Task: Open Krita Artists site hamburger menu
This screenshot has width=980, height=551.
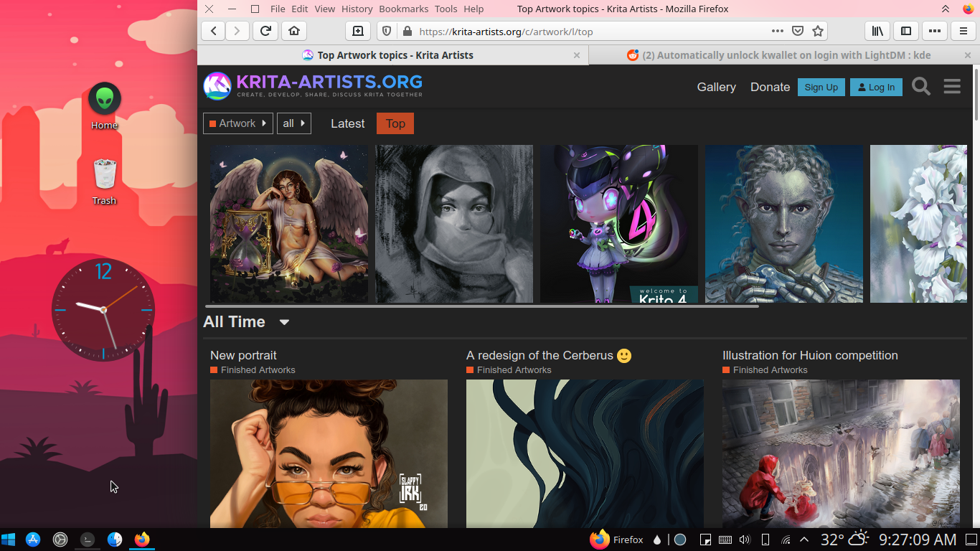Action: (x=952, y=87)
